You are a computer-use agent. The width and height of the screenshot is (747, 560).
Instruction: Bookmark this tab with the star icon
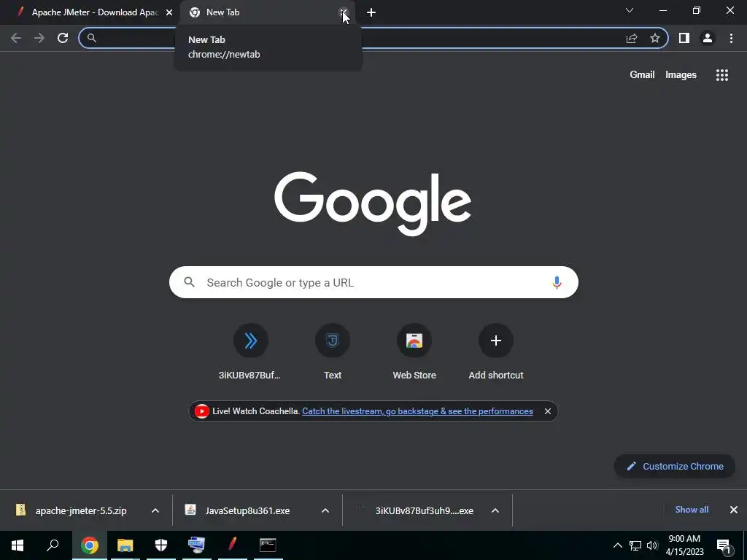[655, 38]
